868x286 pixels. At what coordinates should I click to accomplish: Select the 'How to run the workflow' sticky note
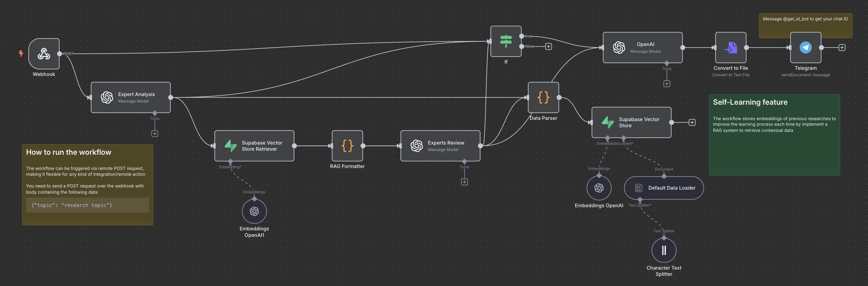87,185
